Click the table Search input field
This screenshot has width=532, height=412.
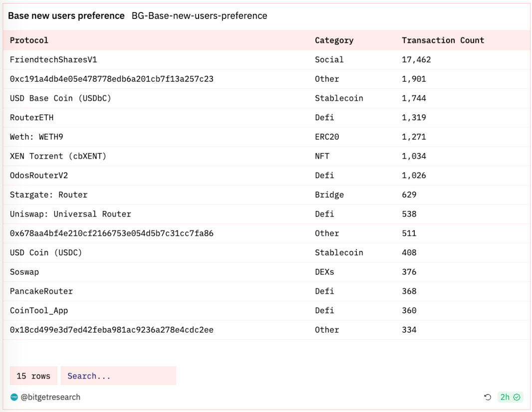118,376
